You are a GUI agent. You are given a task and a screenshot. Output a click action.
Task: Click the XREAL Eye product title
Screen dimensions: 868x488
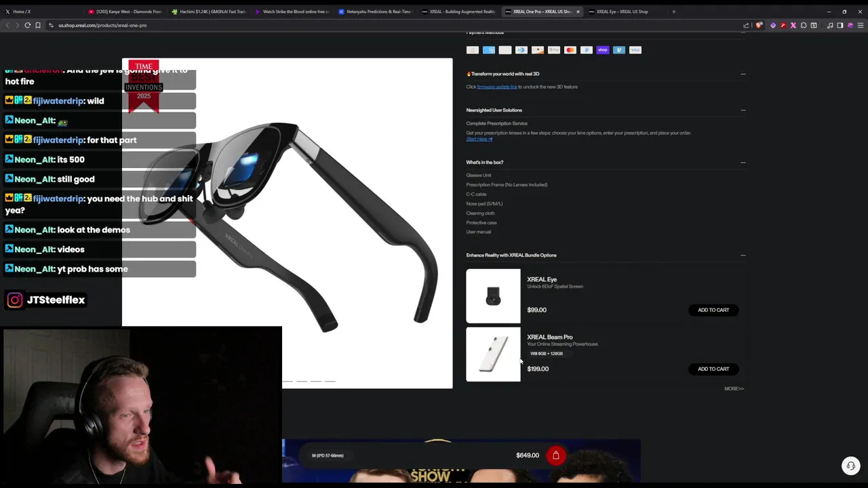(x=542, y=279)
